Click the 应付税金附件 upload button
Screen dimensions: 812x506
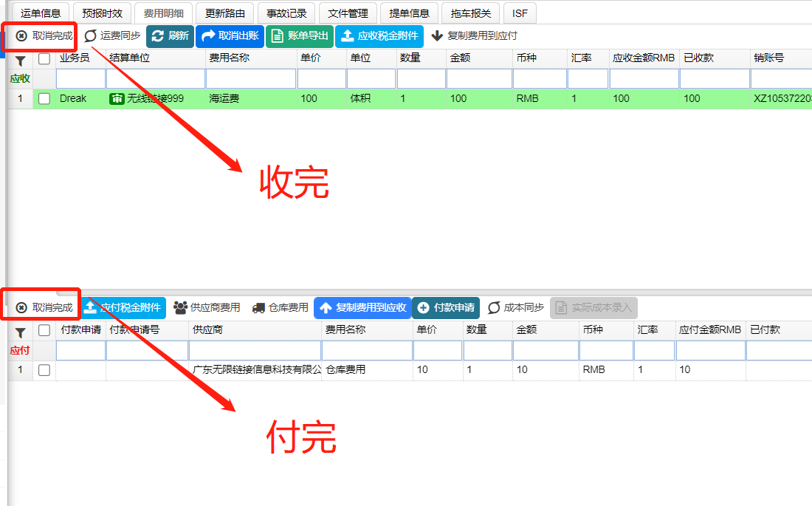pyautogui.click(x=123, y=307)
